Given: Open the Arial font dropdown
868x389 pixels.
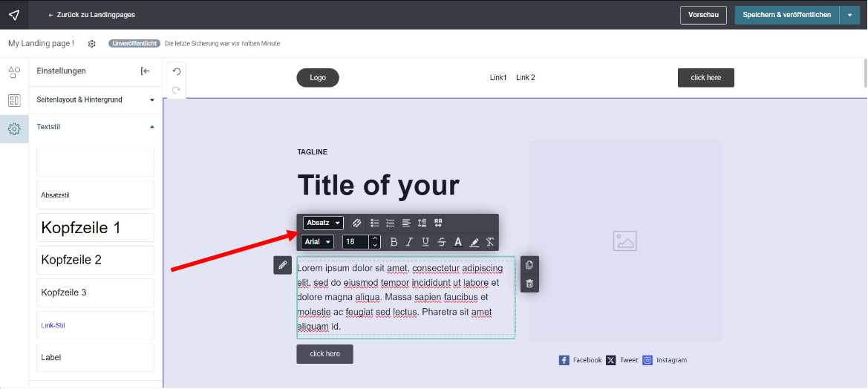Looking at the screenshot, I should point(318,242).
